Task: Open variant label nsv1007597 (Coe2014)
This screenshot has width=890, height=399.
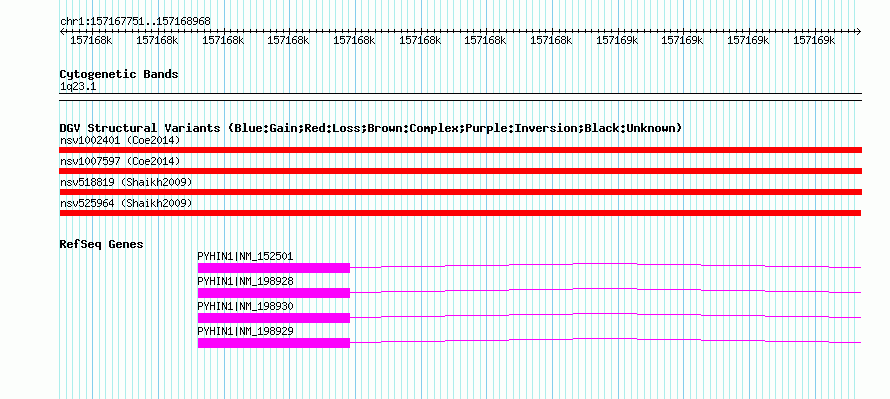Action: tap(120, 161)
